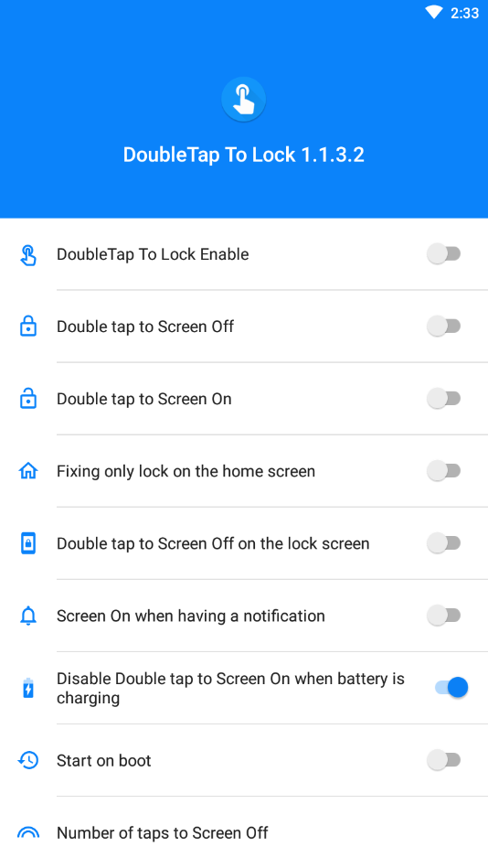Click the arc icon beside Number of taps
This screenshot has height=868, width=488.
(x=28, y=832)
